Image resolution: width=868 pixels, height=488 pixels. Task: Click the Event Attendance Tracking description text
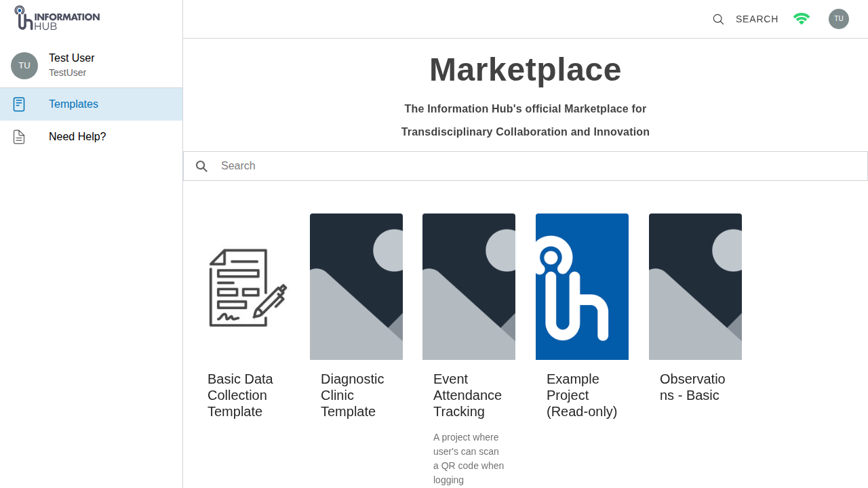coord(469,459)
